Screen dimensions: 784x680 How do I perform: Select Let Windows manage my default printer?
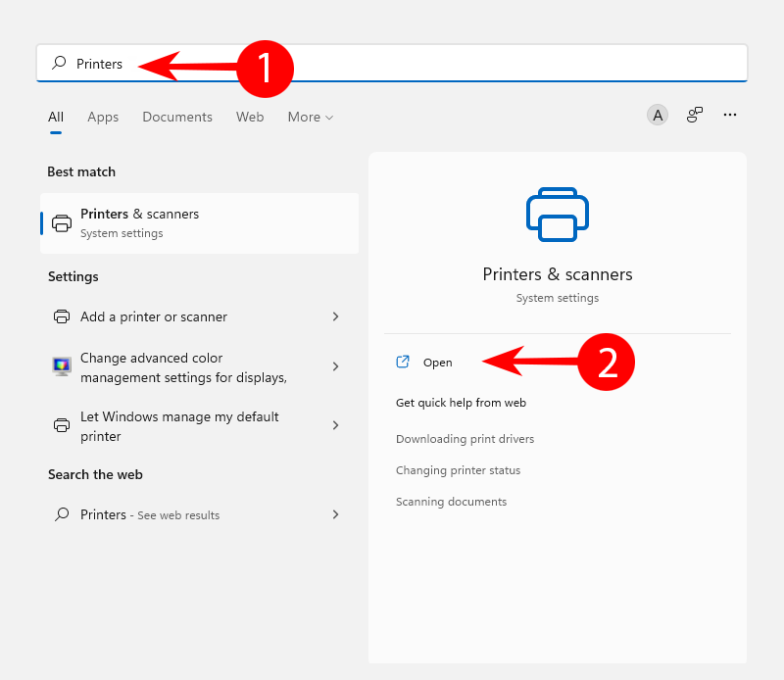(200, 426)
